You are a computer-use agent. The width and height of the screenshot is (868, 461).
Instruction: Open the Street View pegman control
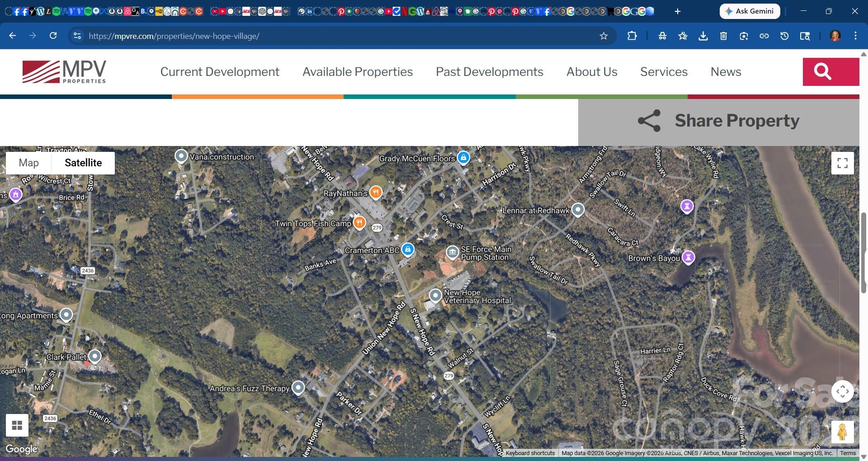[x=842, y=432]
